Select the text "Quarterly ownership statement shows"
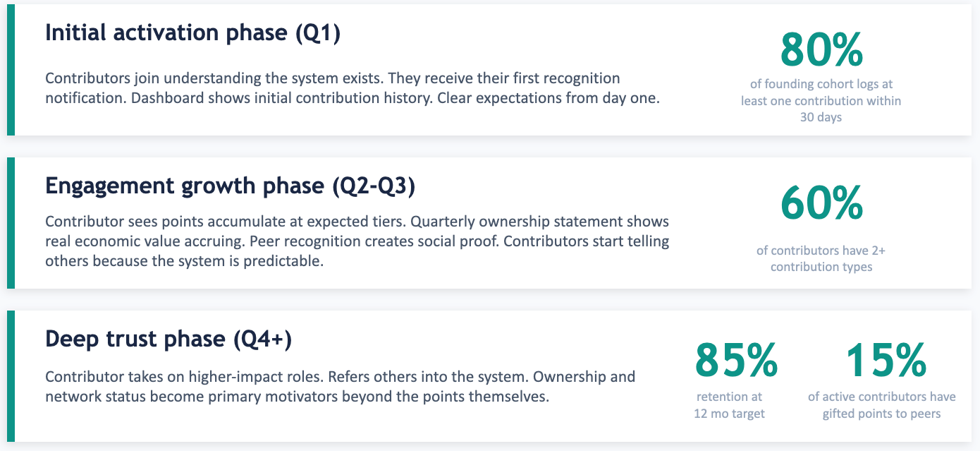This screenshot has height=451, width=980. pyautogui.click(x=540, y=222)
